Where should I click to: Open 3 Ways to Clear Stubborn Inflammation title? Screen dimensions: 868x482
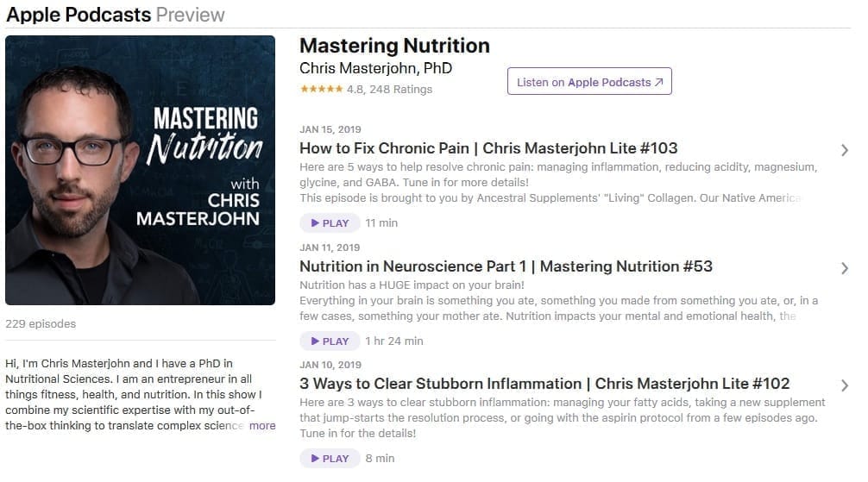pos(544,384)
